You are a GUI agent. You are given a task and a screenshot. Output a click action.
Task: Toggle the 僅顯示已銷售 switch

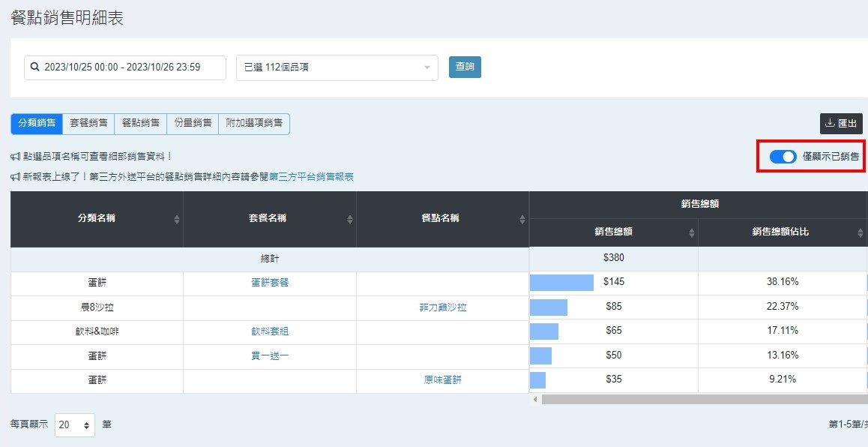click(x=783, y=157)
